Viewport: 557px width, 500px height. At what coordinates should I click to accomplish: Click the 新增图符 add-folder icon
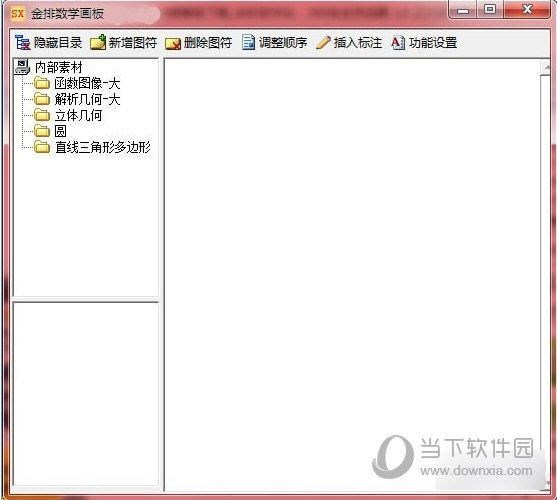[98, 43]
